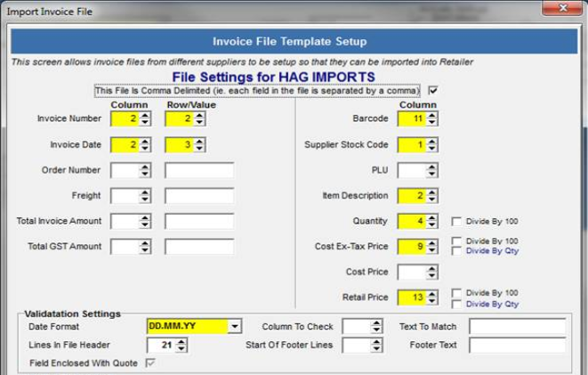Viewport: 588px width, 375px height.
Task: Click the Footer Text field
Action: click(518, 345)
